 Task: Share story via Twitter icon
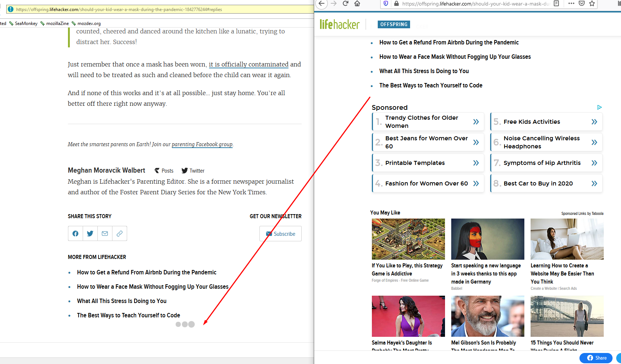point(90,233)
